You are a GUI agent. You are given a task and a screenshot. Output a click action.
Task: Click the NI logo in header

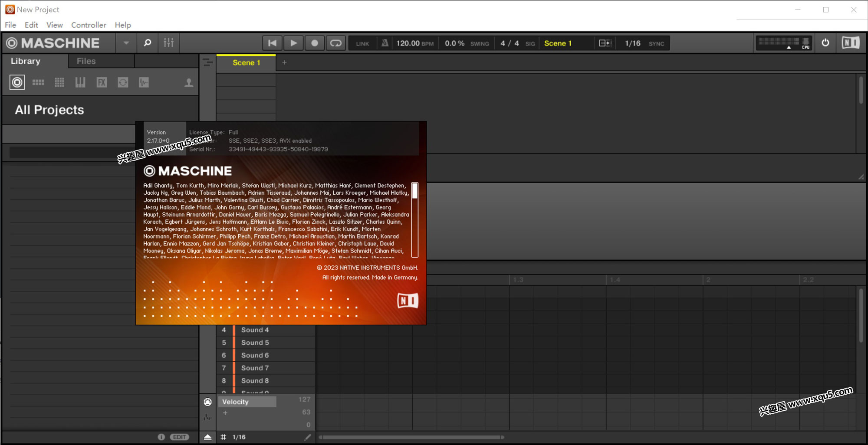tap(851, 43)
